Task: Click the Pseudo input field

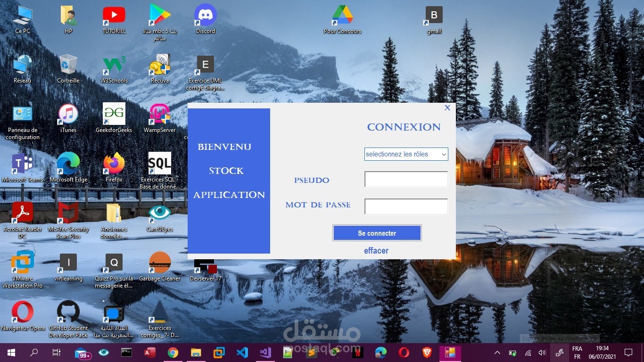Action: (406, 179)
